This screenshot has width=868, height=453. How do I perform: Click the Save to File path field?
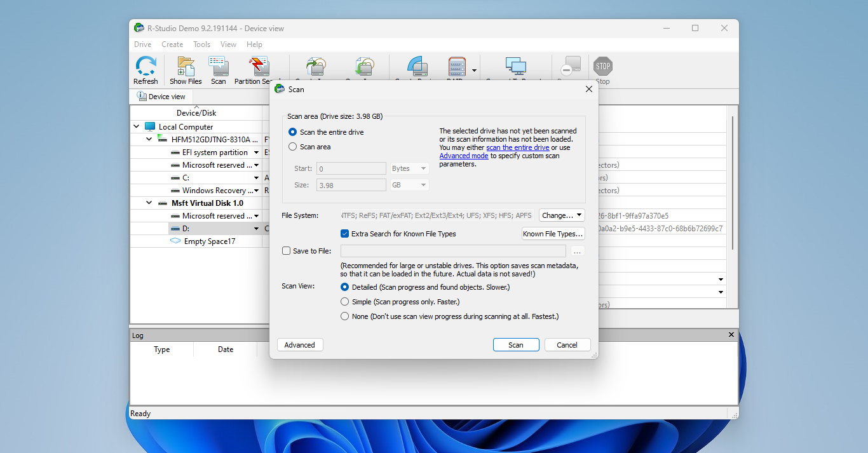click(x=453, y=251)
